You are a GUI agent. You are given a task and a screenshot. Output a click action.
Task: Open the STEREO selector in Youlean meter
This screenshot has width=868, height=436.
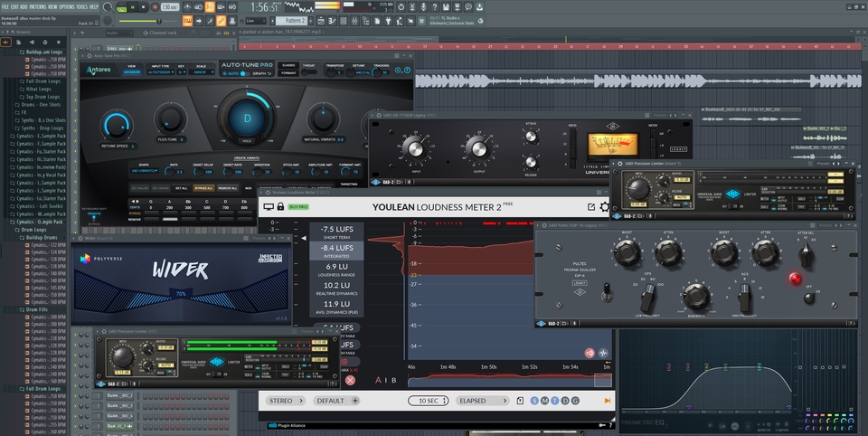[285, 401]
